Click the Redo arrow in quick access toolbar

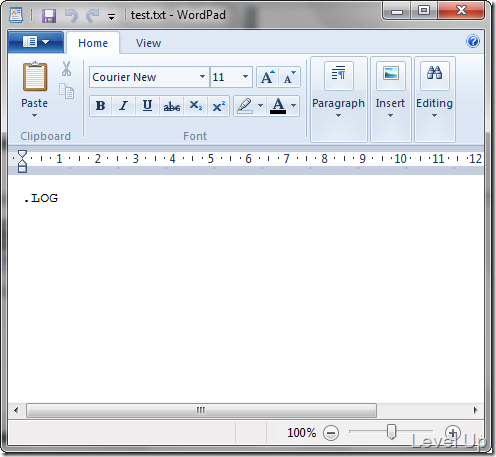click(x=92, y=15)
